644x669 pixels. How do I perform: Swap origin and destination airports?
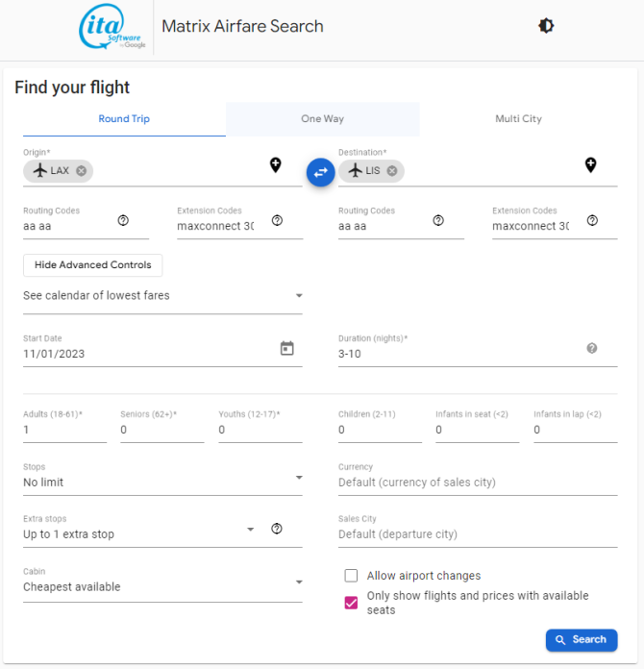click(x=320, y=172)
